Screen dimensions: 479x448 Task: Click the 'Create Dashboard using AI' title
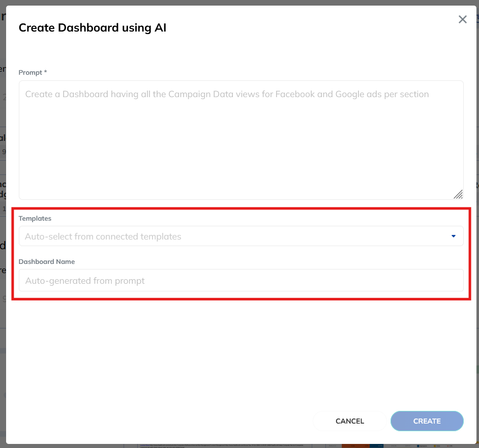[92, 28]
